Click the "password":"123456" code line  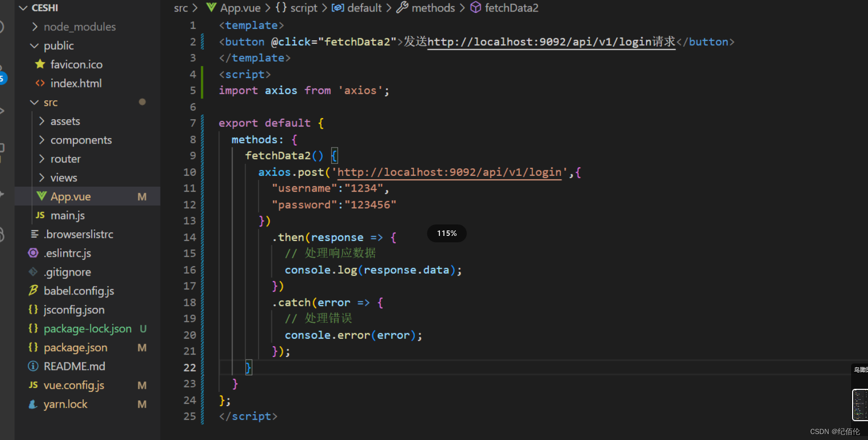pyautogui.click(x=334, y=205)
